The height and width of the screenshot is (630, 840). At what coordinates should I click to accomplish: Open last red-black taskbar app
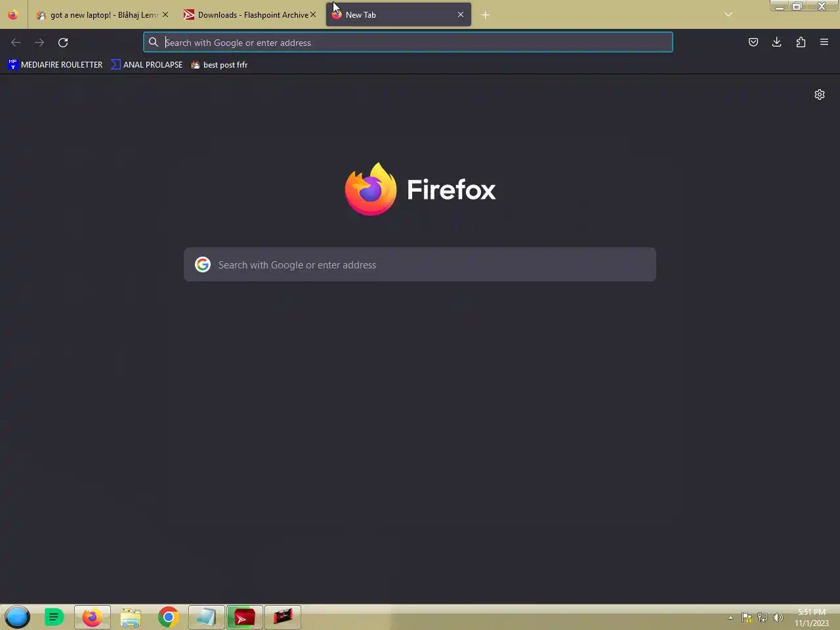click(x=283, y=618)
